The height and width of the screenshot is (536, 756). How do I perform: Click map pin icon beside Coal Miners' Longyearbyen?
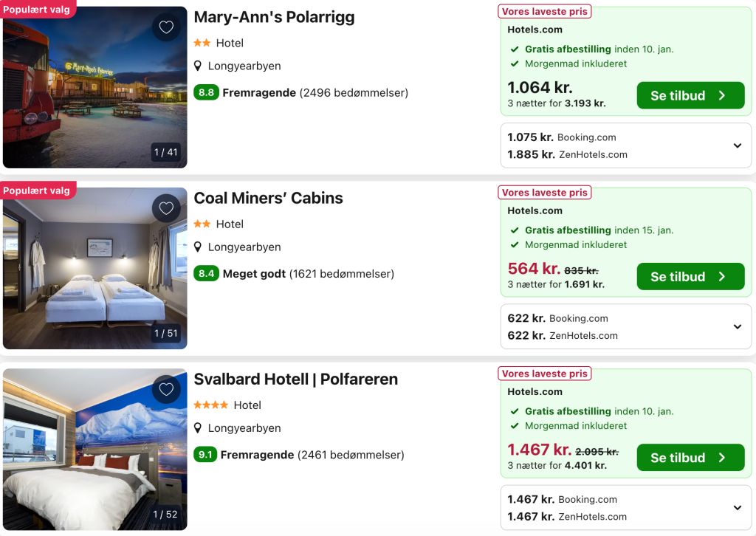click(x=198, y=247)
